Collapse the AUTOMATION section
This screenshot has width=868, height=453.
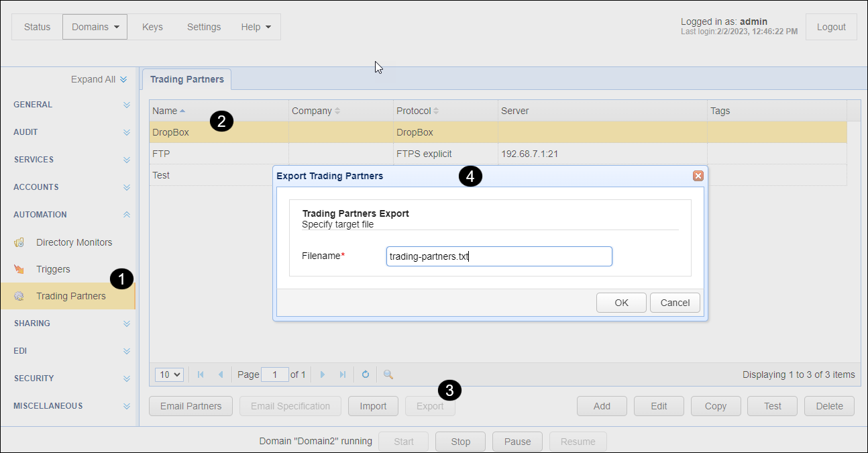[x=127, y=215]
